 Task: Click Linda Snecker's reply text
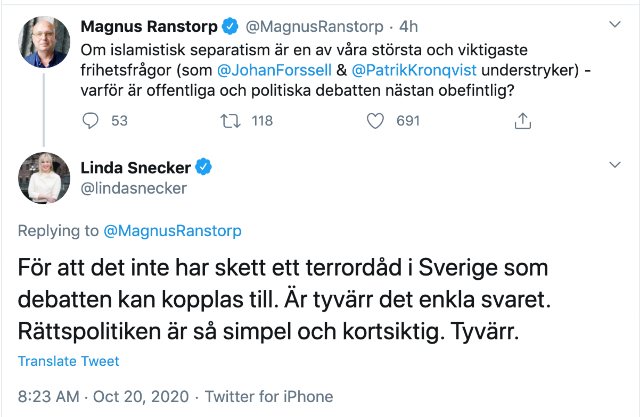[x=299, y=297]
